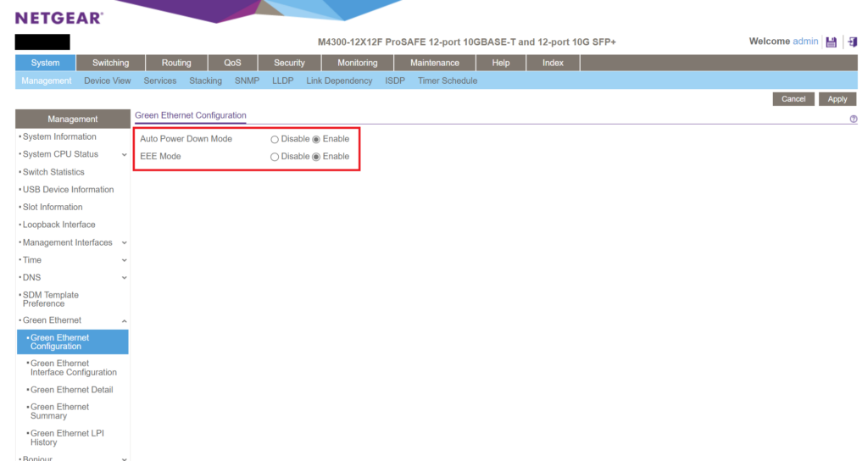Go to the LLDP submenu tab
The width and height of the screenshot is (868, 461).
click(x=282, y=81)
